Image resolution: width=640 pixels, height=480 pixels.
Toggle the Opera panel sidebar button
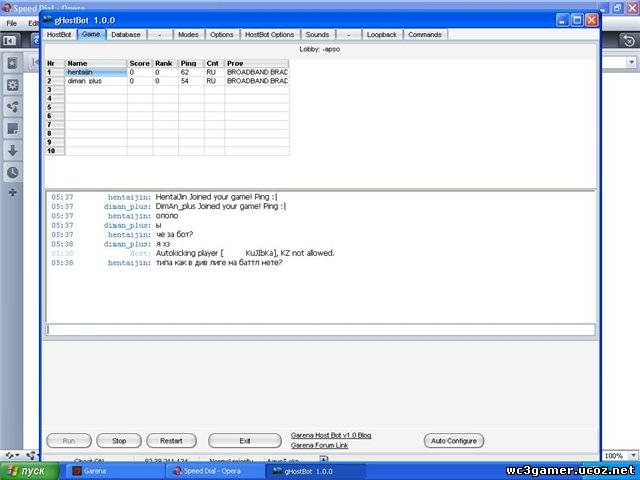10,41
